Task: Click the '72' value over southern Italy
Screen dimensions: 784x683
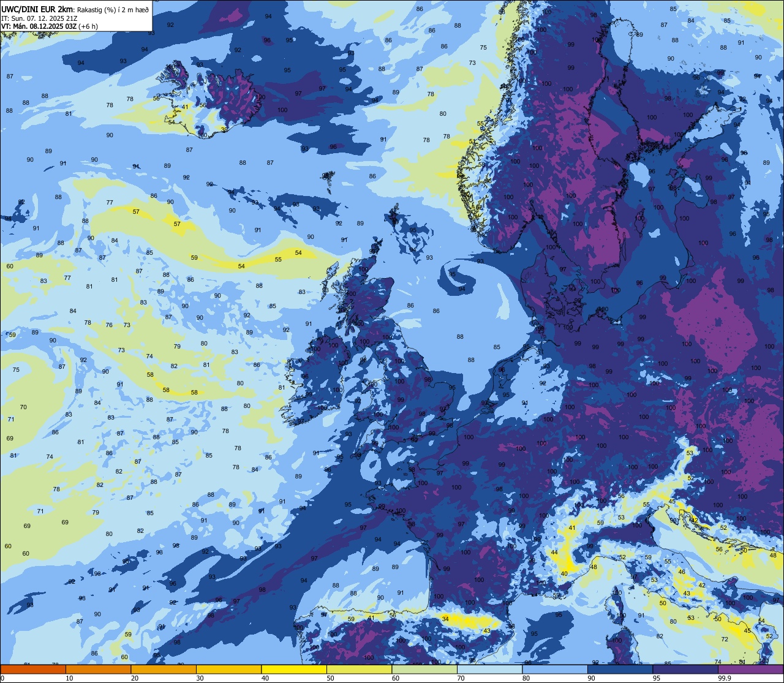Action: [725, 640]
